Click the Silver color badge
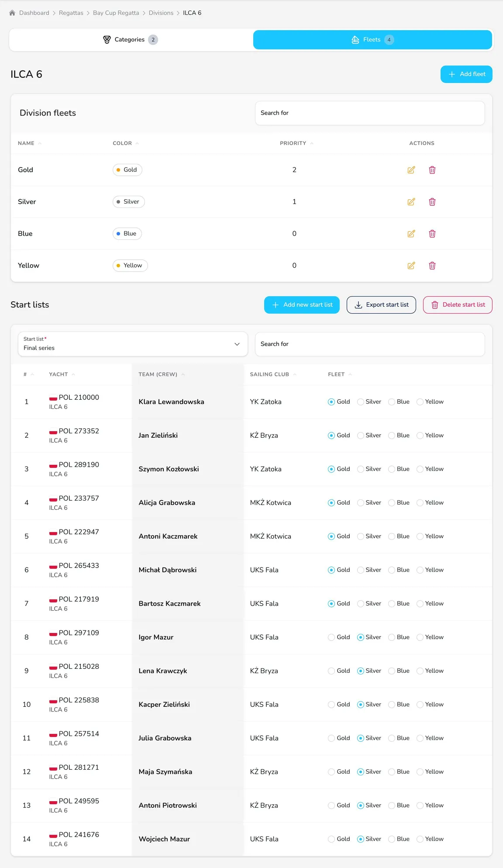The height and width of the screenshot is (868, 503). pos(129,202)
